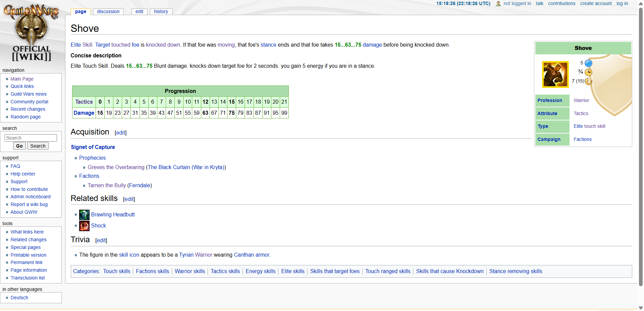Click the blue energy cost icon
This screenshot has height=311, width=644.
click(x=588, y=63)
